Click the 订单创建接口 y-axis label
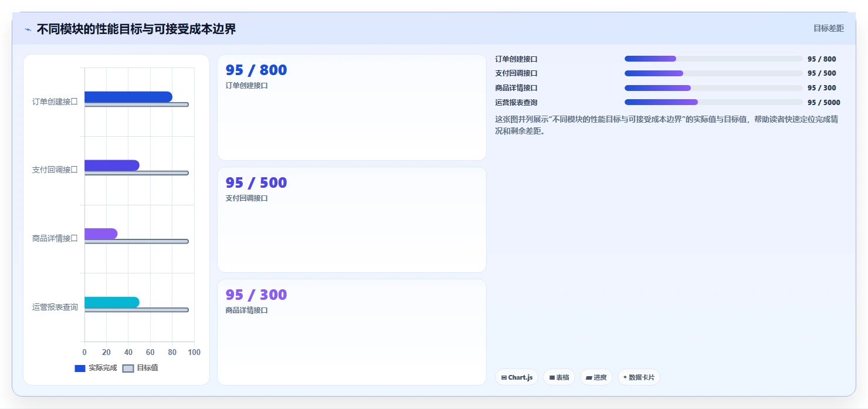This screenshot has height=409, width=868. [55, 102]
